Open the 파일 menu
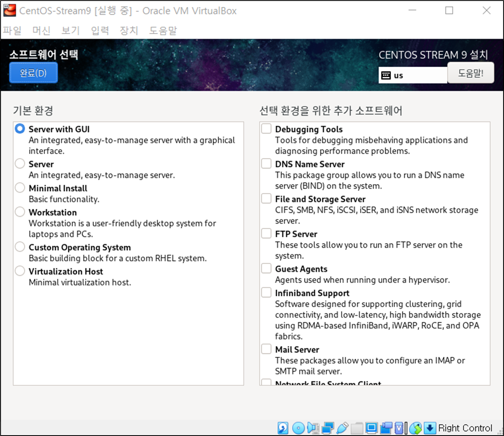The height and width of the screenshot is (436, 504). coord(12,30)
